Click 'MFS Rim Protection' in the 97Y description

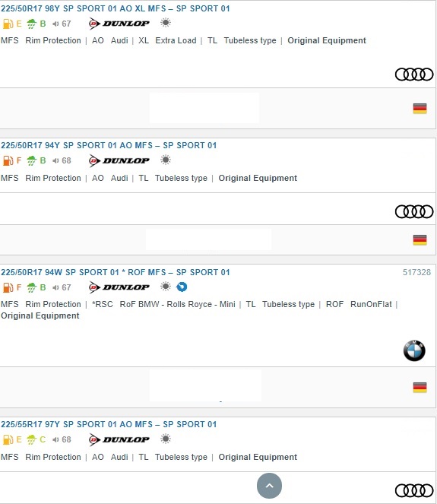(x=41, y=457)
